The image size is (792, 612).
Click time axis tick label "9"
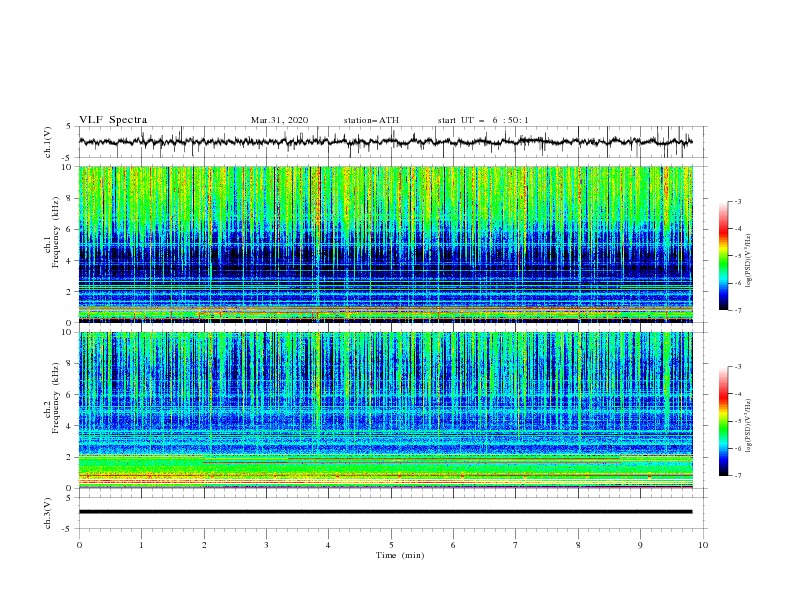(640, 545)
